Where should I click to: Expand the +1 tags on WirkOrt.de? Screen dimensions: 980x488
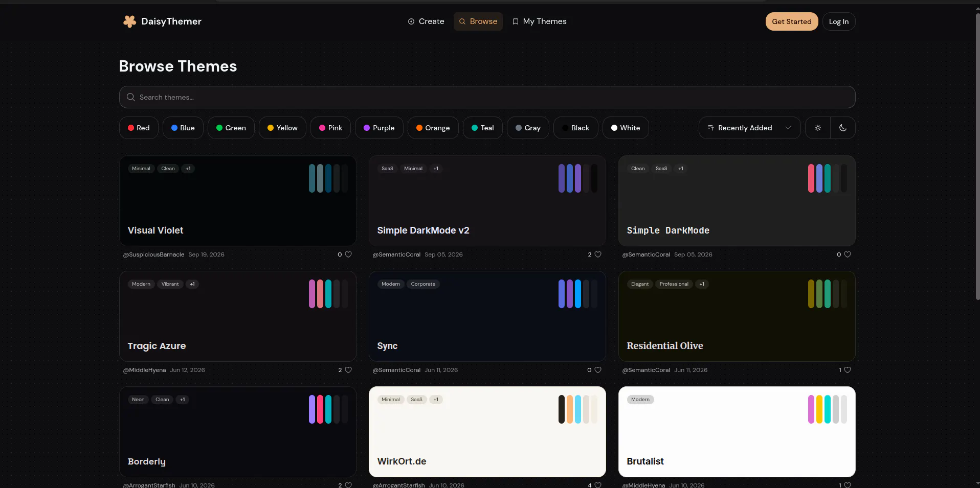(x=436, y=400)
